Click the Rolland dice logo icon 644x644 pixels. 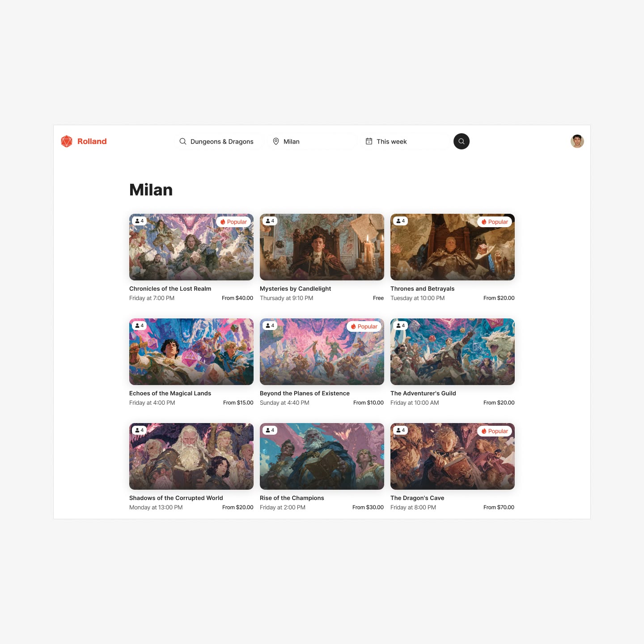(x=67, y=141)
